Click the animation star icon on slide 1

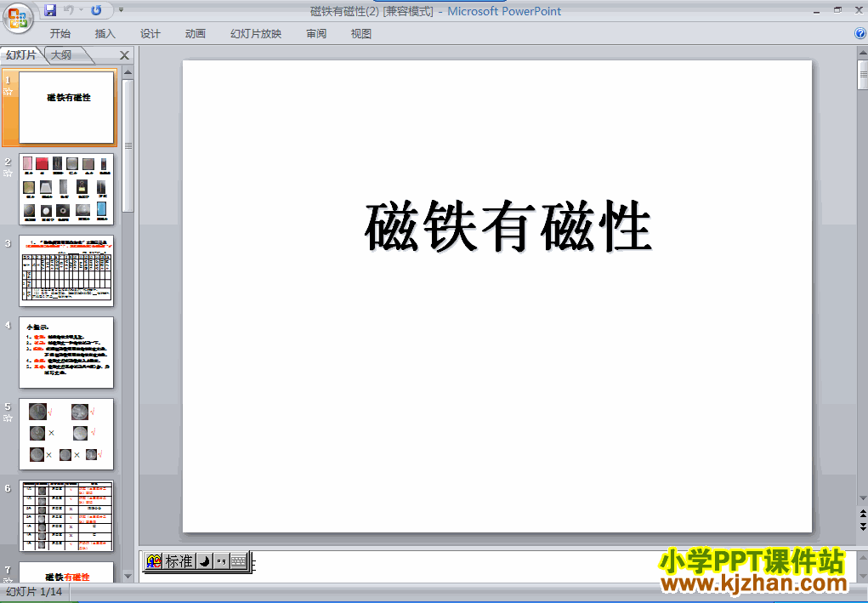tap(8, 92)
